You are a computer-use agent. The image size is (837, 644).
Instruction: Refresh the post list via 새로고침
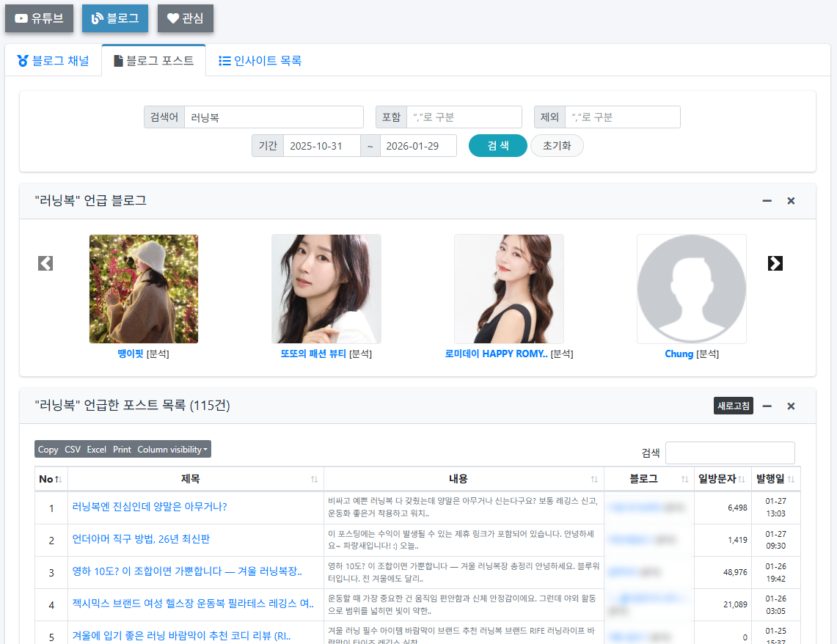[x=733, y=405]
